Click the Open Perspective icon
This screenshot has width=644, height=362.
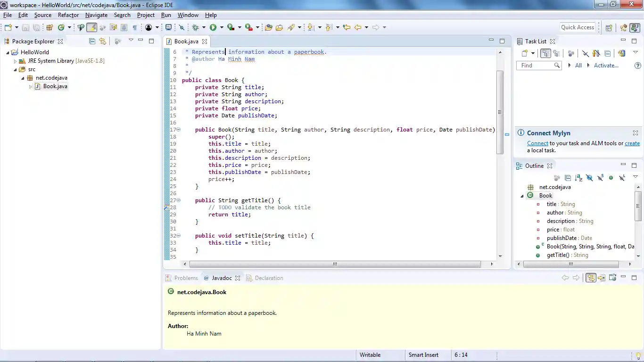click(x=609, y=27)
